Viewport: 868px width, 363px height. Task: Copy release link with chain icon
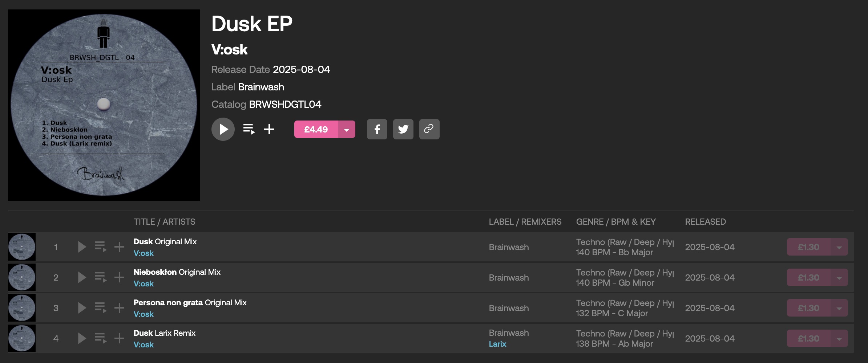coord(429,129)
